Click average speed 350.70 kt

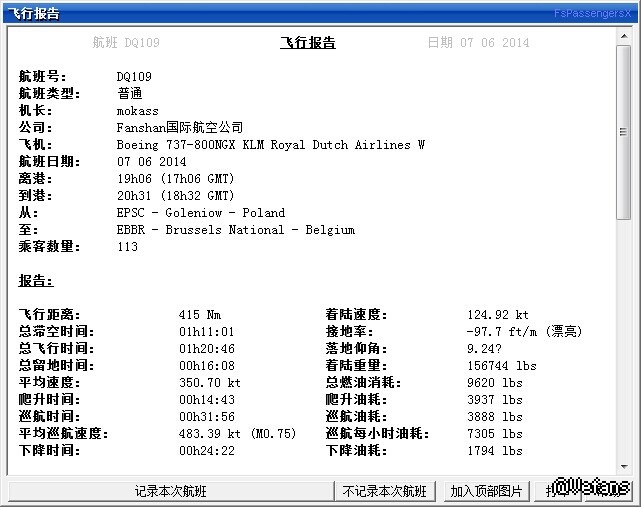210,383
